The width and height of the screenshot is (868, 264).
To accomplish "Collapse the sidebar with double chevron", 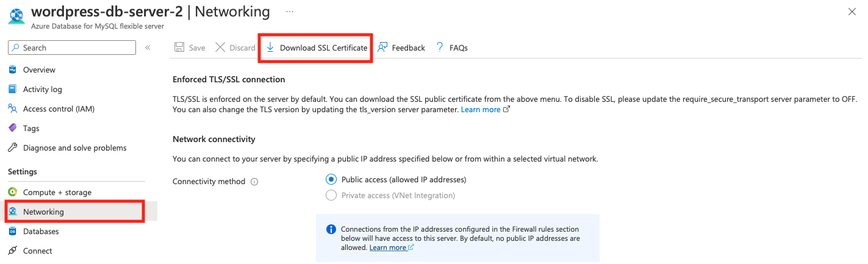I will pos(148,48).
